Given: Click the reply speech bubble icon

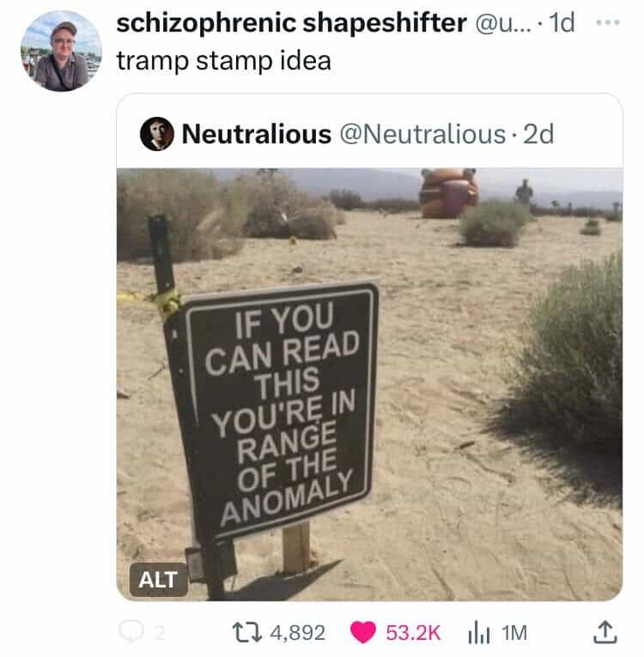Looking at the screenshot, I should [x=131, y=632].
